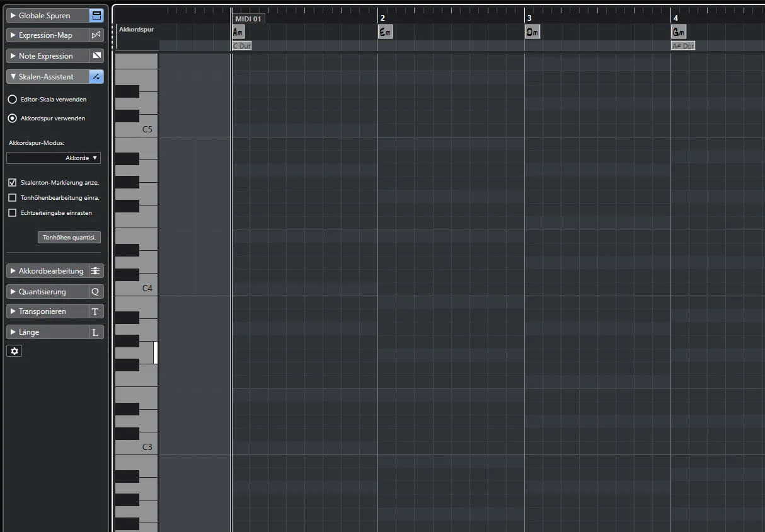Click the Akkordspur track label
This screenshot has height=532, width=765.
[136, 30]
